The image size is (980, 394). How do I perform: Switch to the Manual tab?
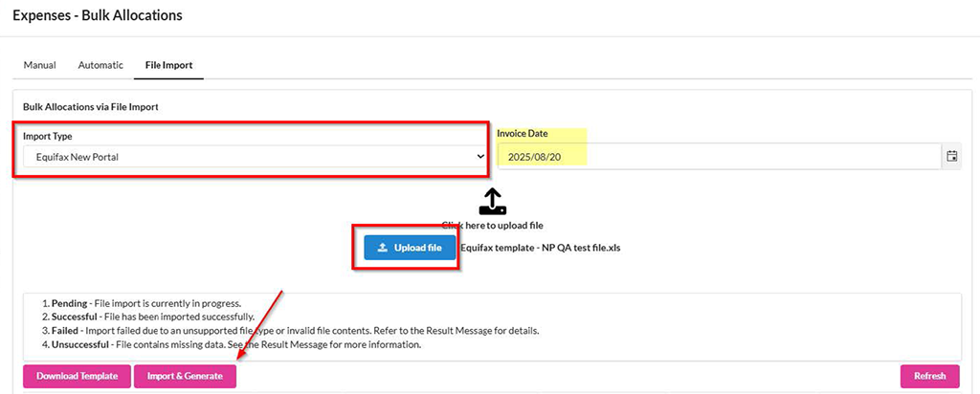[39, 65]
